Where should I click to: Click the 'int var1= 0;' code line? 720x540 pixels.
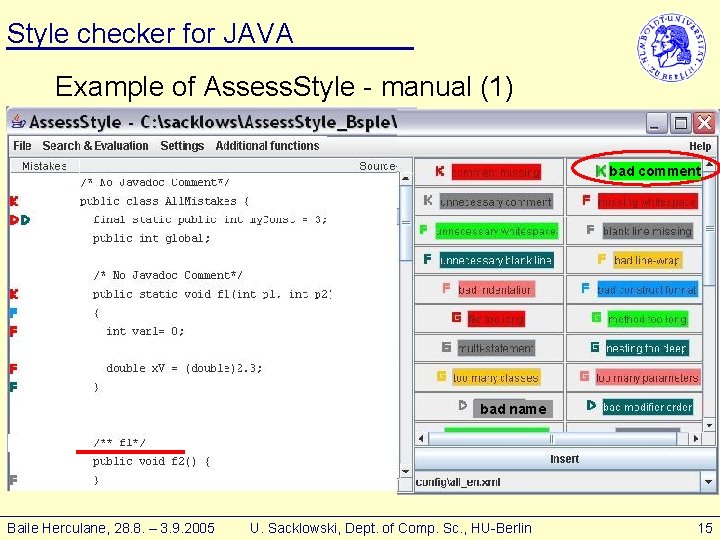(145, 331)
